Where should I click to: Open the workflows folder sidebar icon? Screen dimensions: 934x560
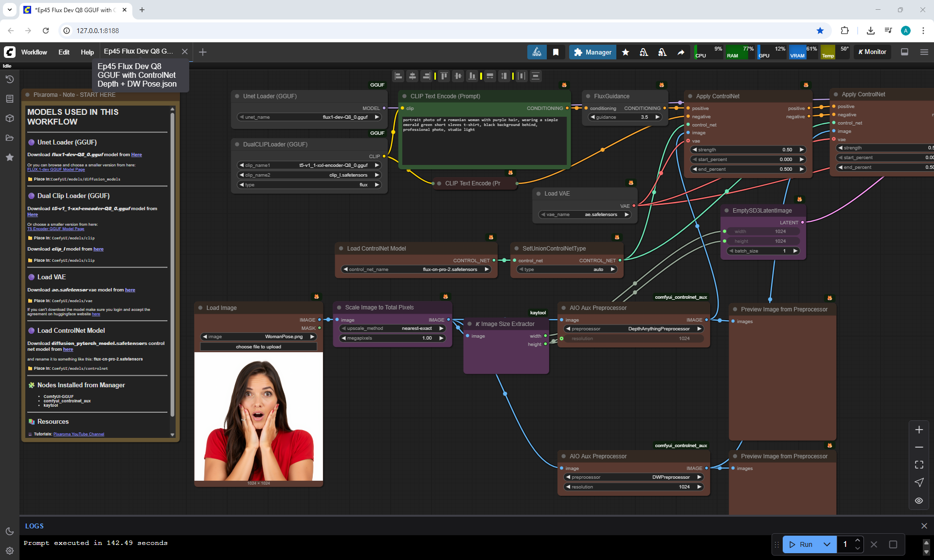(x=9, y=138)
